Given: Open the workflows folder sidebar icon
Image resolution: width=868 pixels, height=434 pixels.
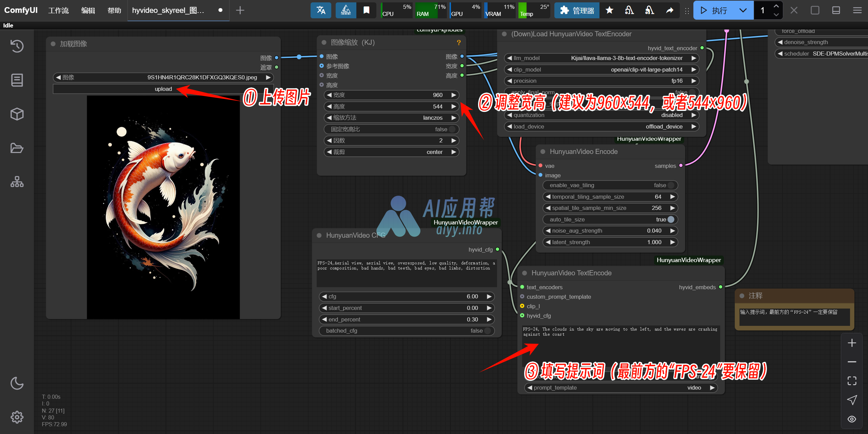Looking at the screenshot, I should (17, 148).
